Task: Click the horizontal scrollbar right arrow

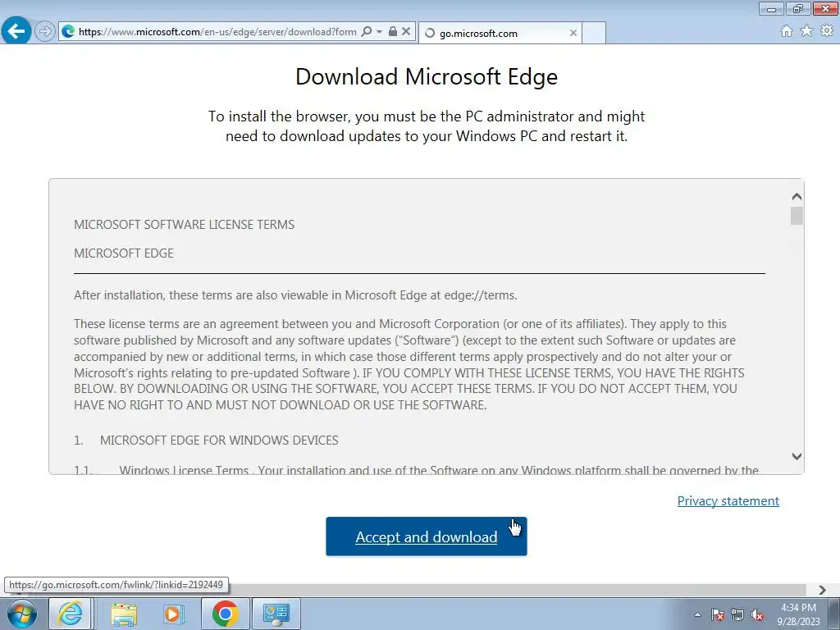Action: tap(822, 590)
